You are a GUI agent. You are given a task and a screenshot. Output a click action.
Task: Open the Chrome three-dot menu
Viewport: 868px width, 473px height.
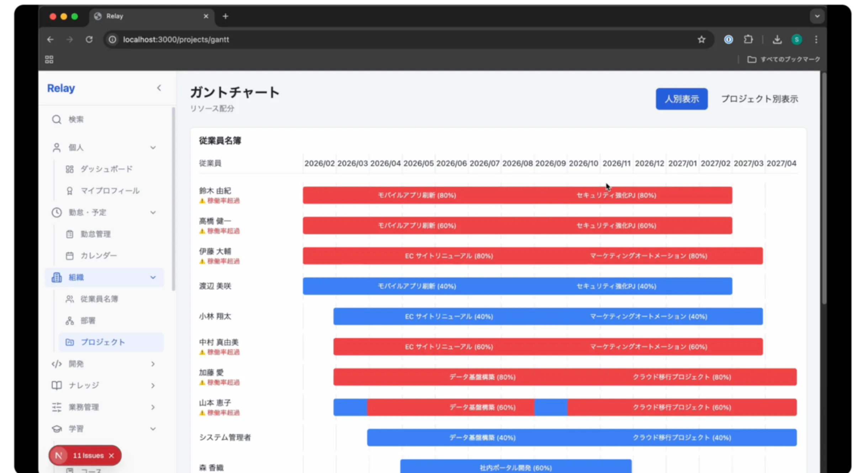pos(816,39)
